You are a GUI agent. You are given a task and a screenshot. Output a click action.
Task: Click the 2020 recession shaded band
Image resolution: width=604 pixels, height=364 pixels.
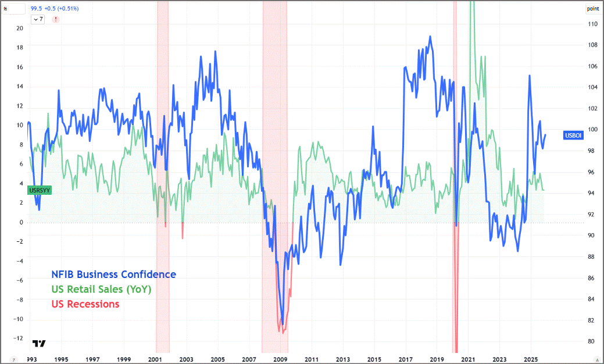455,177
